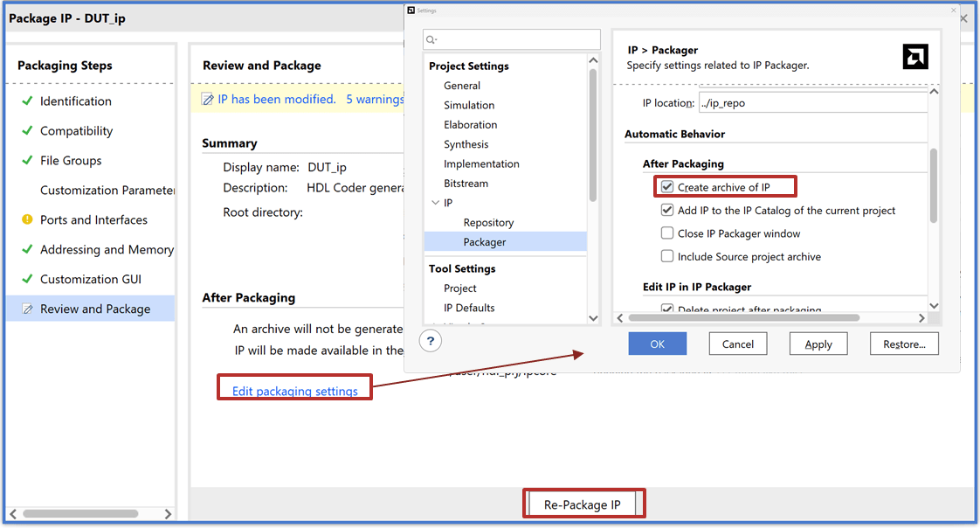
Task: Click in the IP location text field
Action: point(812,103)
